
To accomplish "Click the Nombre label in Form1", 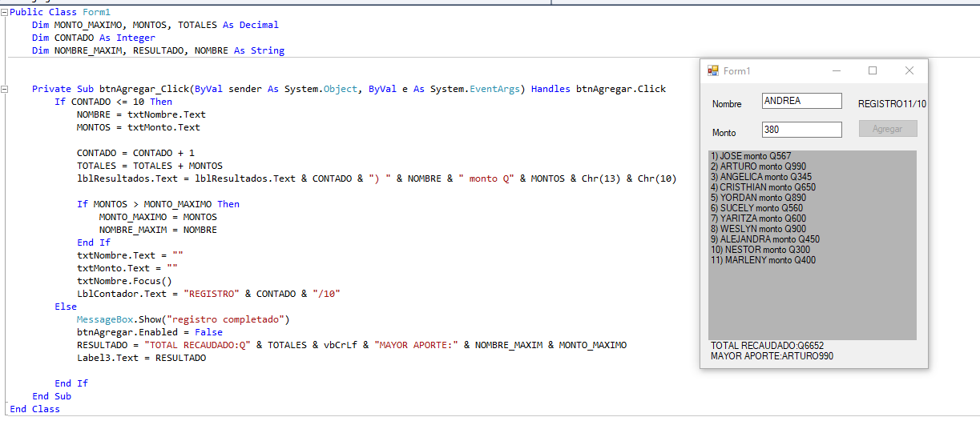I will [727, 104].
